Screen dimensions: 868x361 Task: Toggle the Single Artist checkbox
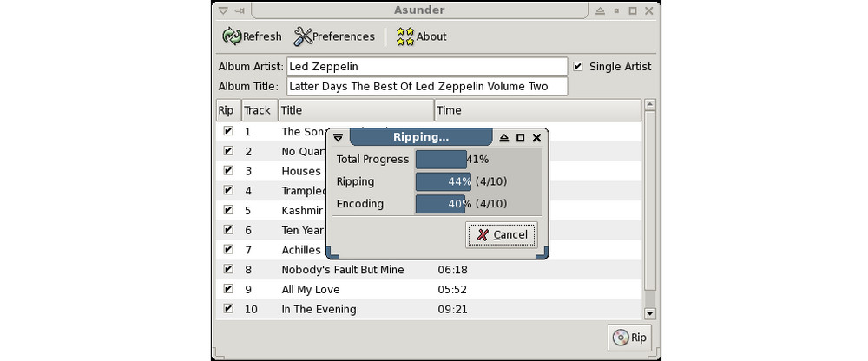pyautogui.click(x=578, y=67)
